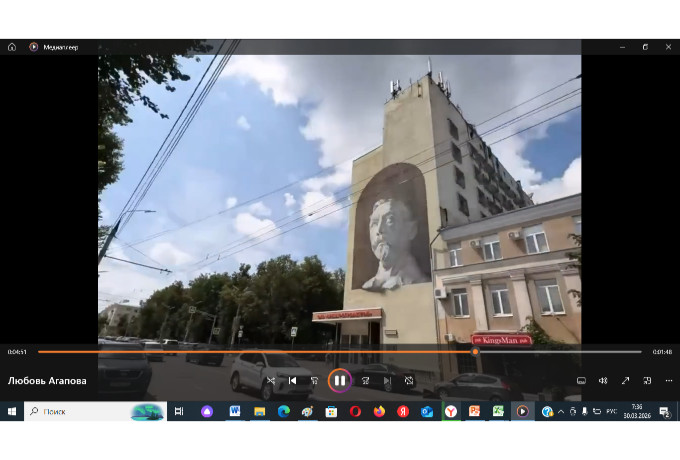Image resolution: width=680 pixels, height=460 pixels.
Task: Toggle shuffle mode
Action: coord(271,380)
